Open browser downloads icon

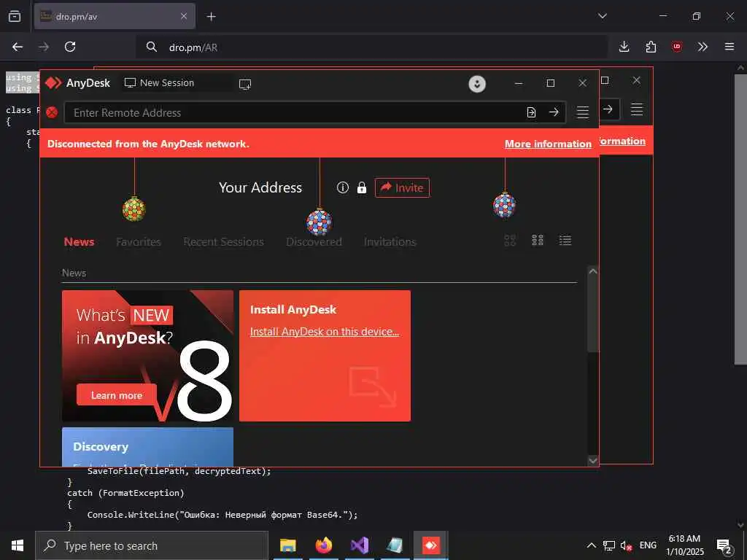(624, 47)
